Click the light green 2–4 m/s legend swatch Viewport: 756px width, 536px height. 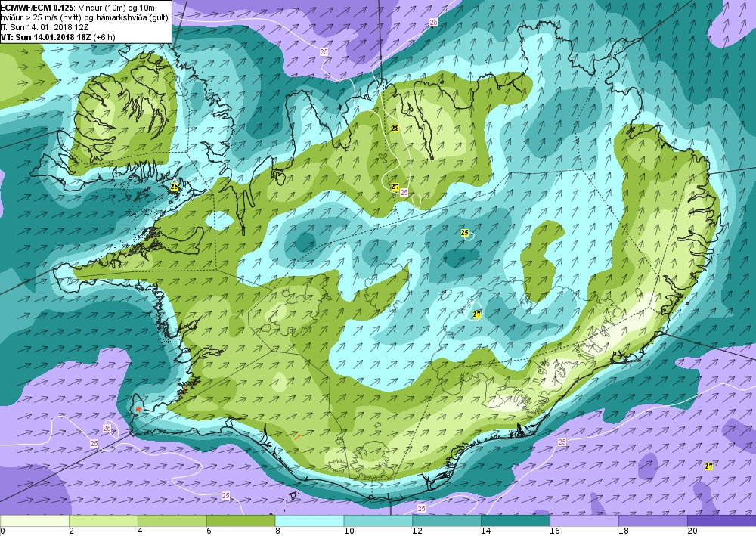(103, 521)
